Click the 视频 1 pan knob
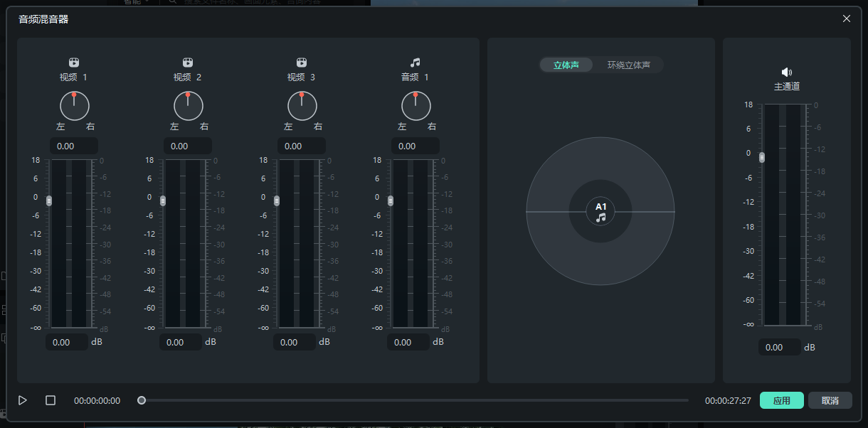The width and height of the screenshot is (868, 428). click(x=74, y=106)
